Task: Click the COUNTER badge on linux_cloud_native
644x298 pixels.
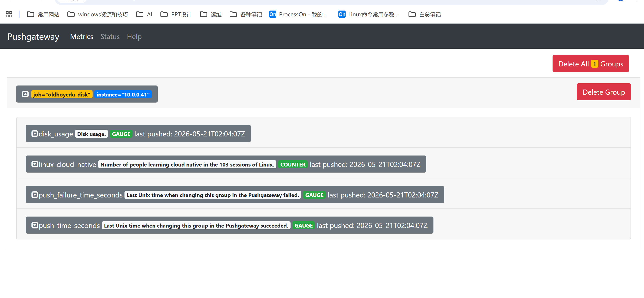Action: (x=293, y=164)
